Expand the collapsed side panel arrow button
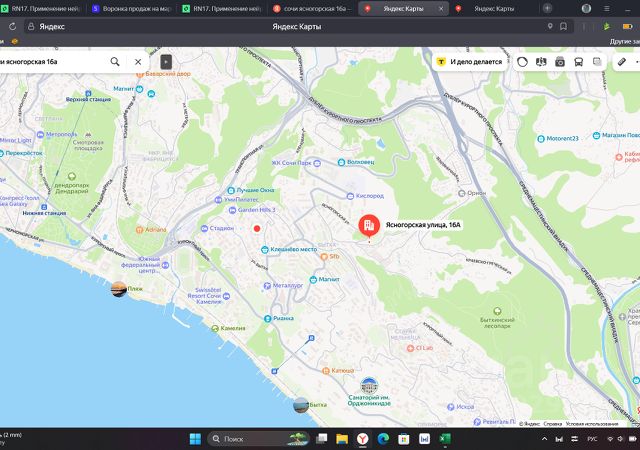The height and width of the screenshot is (450, 640). coord(166,62)
